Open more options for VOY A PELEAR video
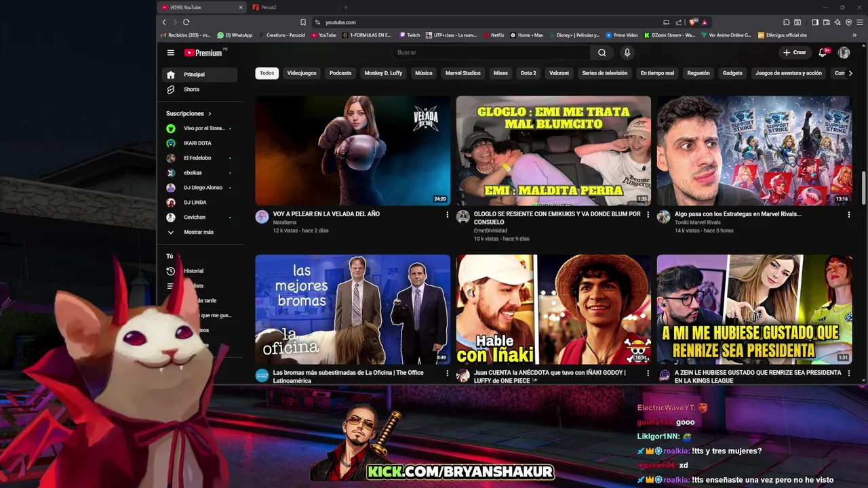 (447, 215)
